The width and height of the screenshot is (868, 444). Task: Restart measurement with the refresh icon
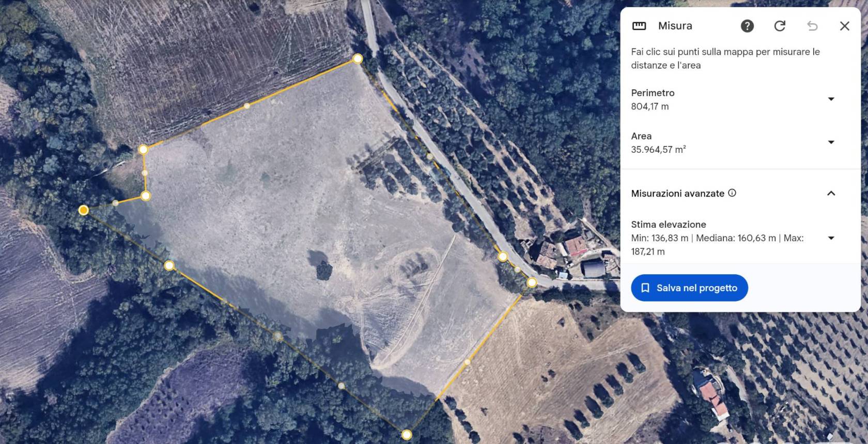click(x=780, y=26)
